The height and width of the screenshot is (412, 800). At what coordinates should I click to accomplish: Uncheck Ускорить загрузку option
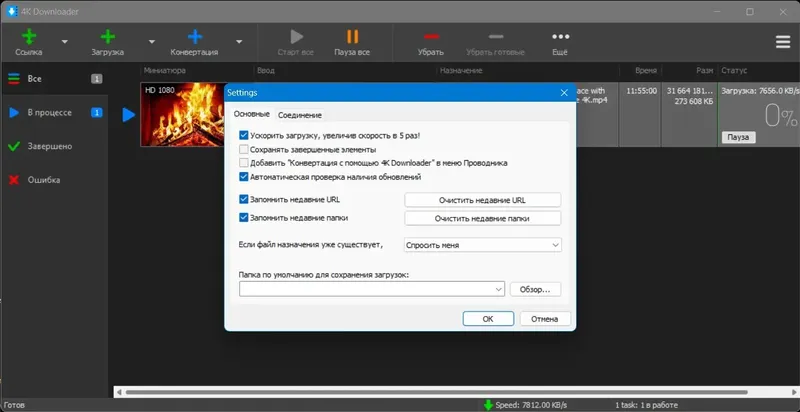tap(243, 136)
